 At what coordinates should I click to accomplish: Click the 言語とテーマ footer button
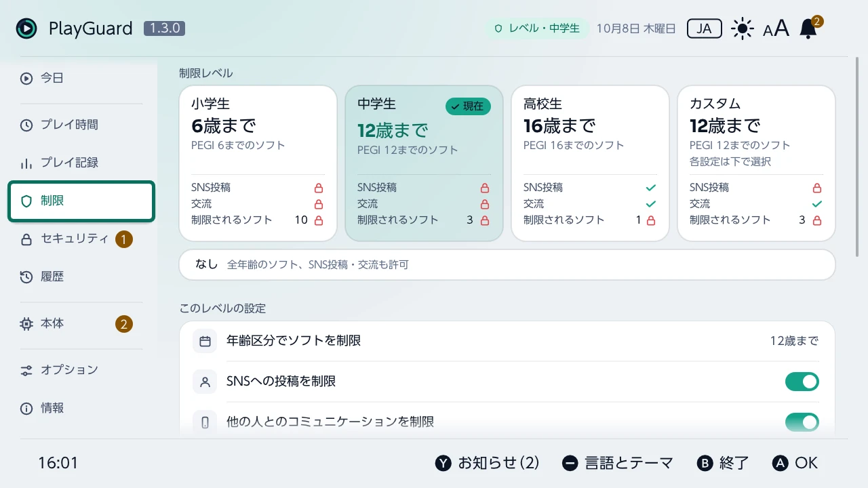pos(618,463)
